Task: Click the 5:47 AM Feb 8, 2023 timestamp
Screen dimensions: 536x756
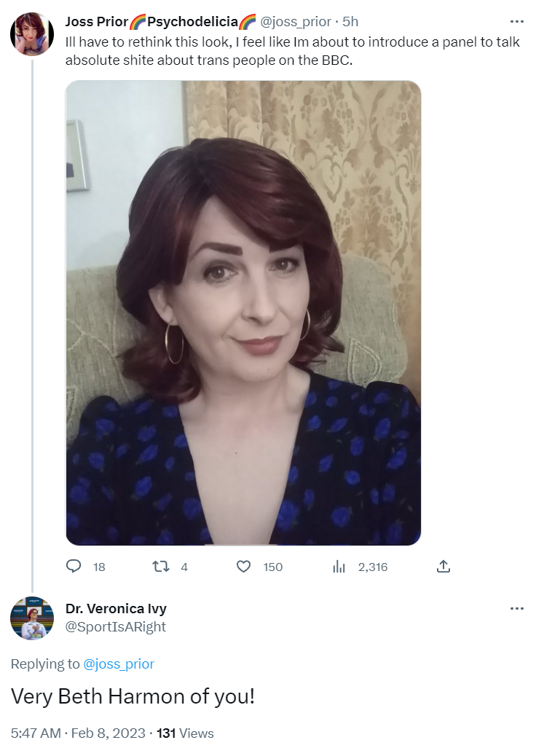Action: click(x=78, y=733)
